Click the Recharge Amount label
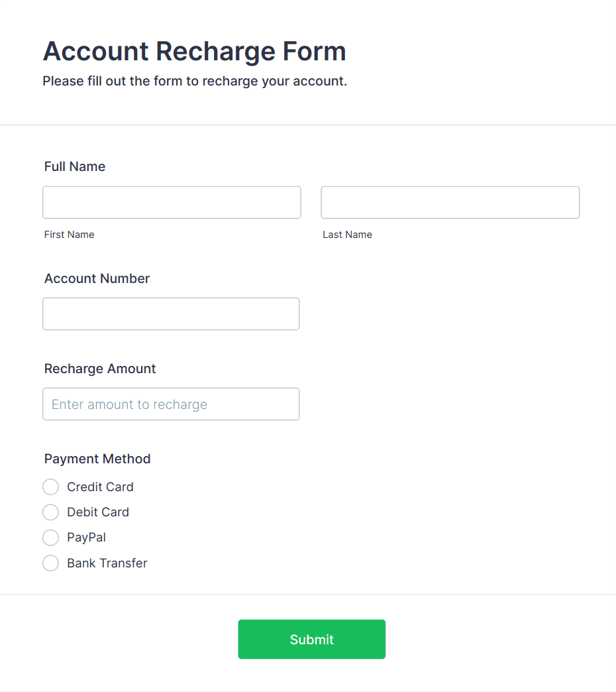The height and width of the screenshot is (692, 616). pyautogui.click(x=100, y=369)
